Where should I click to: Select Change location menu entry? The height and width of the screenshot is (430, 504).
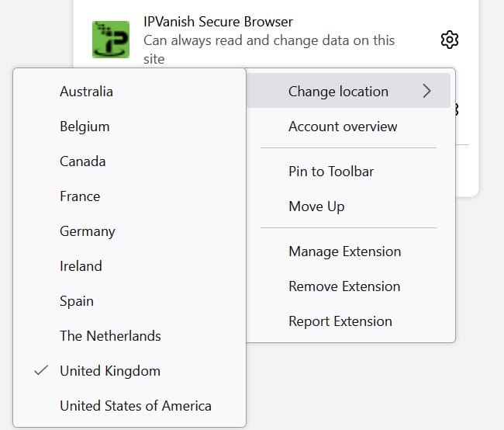(x=348, y=91)
